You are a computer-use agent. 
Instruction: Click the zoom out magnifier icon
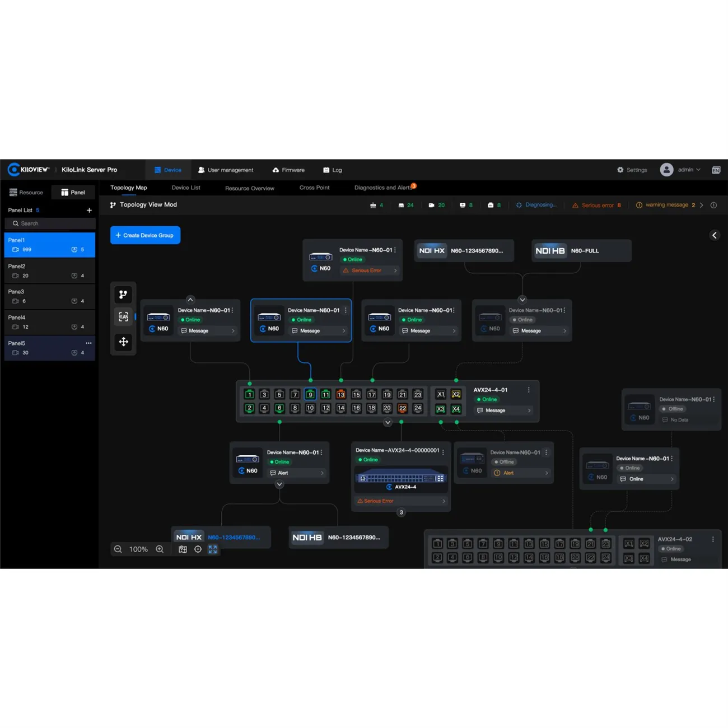(x=118, y=549)
